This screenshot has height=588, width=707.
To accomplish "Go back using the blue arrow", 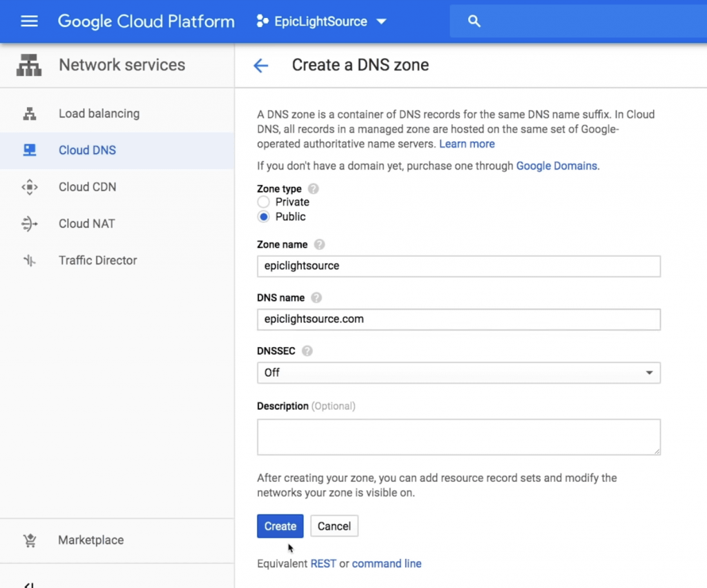I will click(260, 66).
